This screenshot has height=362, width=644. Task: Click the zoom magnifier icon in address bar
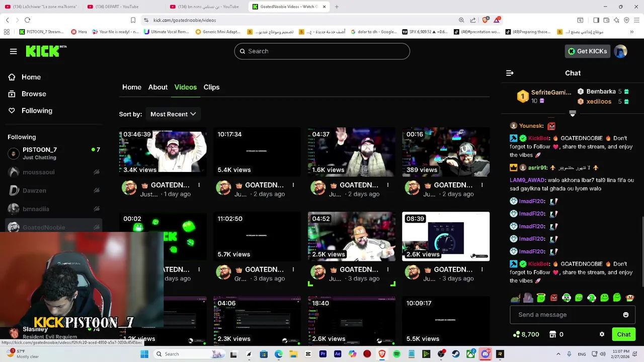(x=461, y=20)
